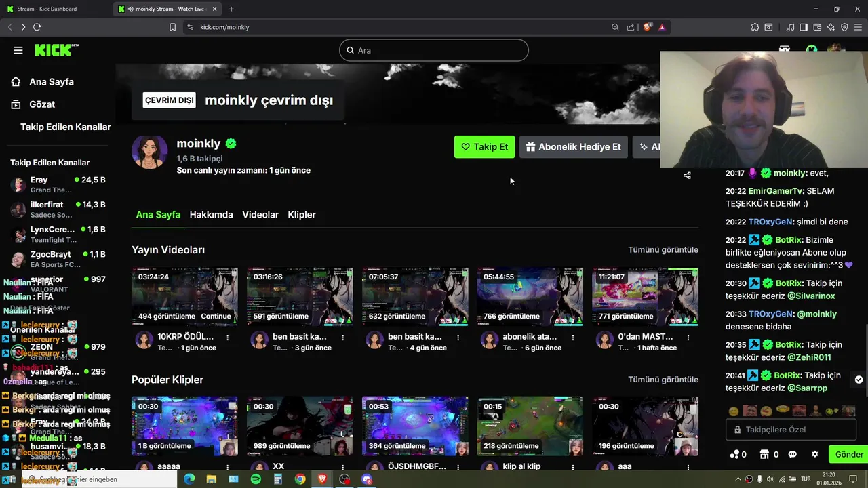The height and width of the screenshot is (488, 868).
Task: Open options menu for XX clip
Action: pyautogui.click(x=342, y=467)
